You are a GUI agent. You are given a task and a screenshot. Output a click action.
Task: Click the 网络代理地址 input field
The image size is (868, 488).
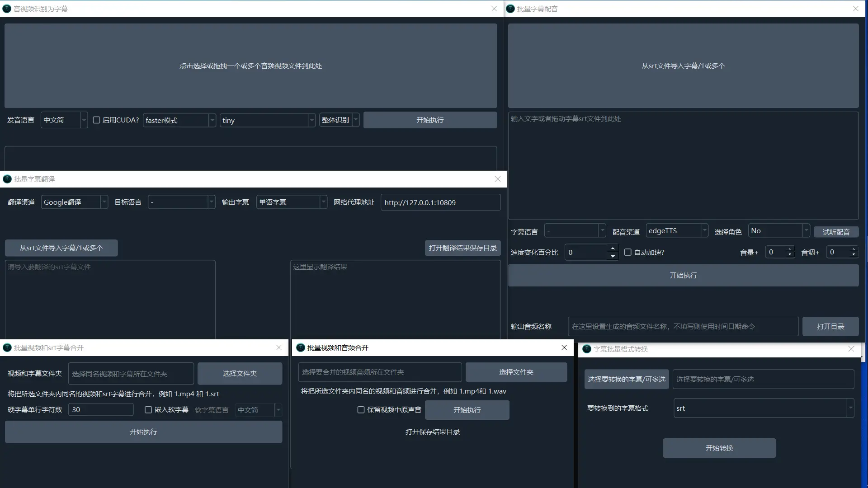(440, 202)
